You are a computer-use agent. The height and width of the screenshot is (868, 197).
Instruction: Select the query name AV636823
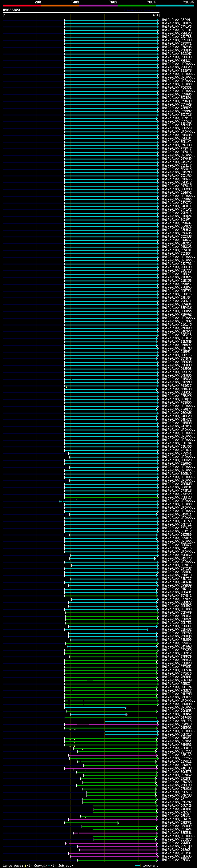[x=11, y=10]
